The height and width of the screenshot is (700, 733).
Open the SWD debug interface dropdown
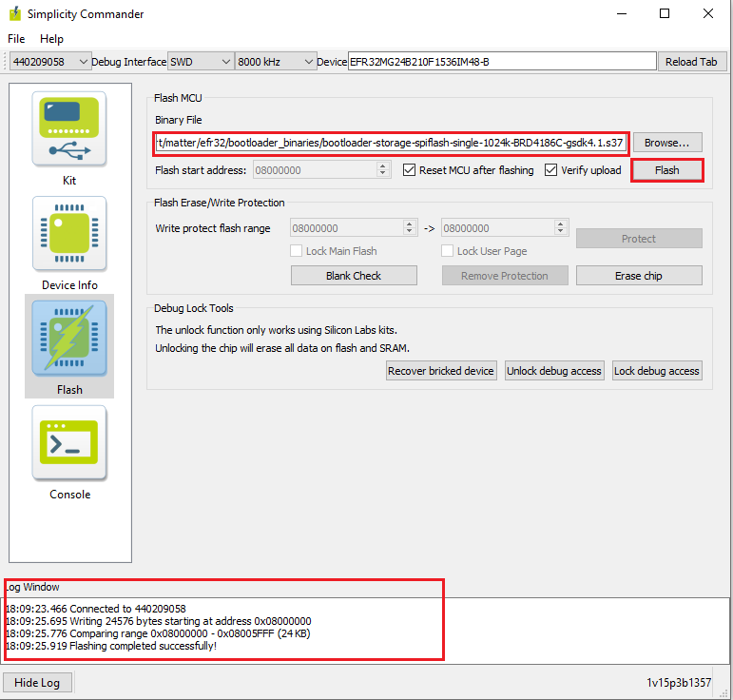click(200, 62)
